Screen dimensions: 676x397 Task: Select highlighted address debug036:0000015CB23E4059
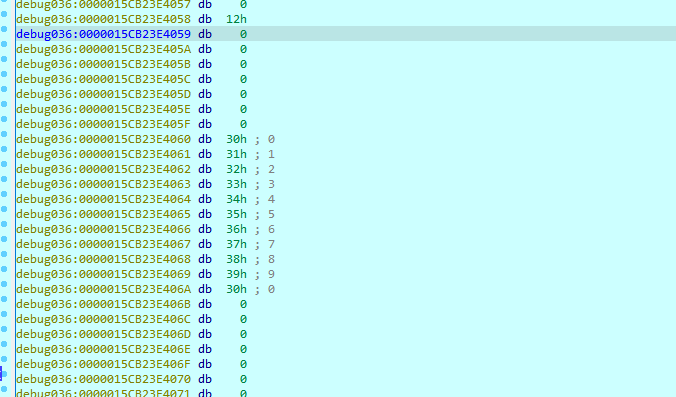coord(103,34)
